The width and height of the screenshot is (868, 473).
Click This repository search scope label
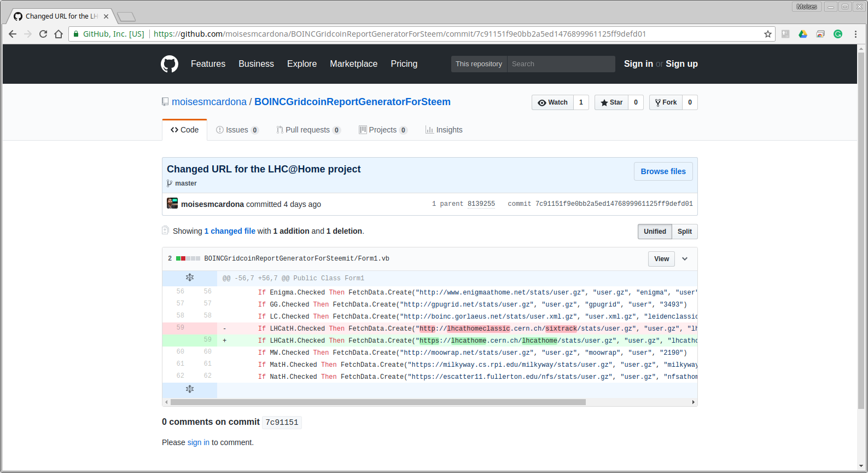pos(479,64)
